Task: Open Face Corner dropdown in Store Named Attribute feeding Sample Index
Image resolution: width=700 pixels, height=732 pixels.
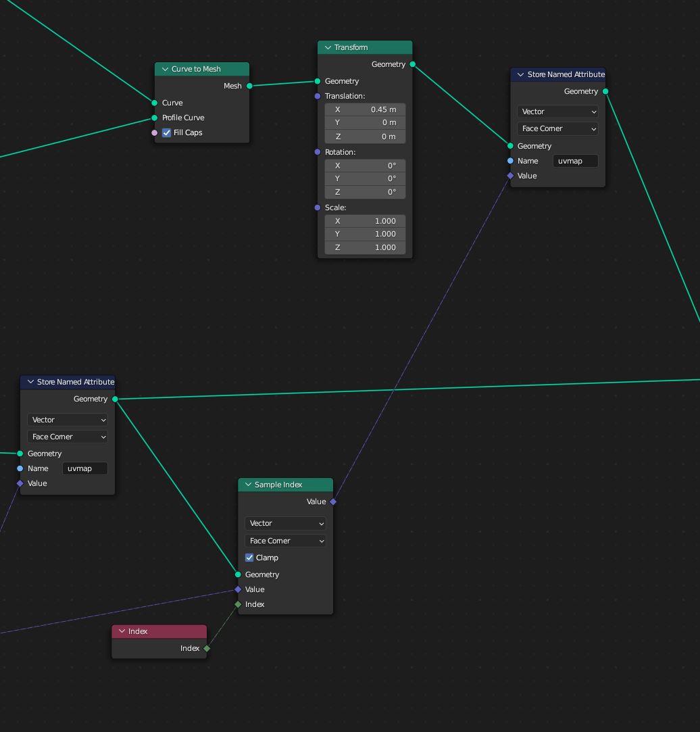Action: click(x=68, y=437)
